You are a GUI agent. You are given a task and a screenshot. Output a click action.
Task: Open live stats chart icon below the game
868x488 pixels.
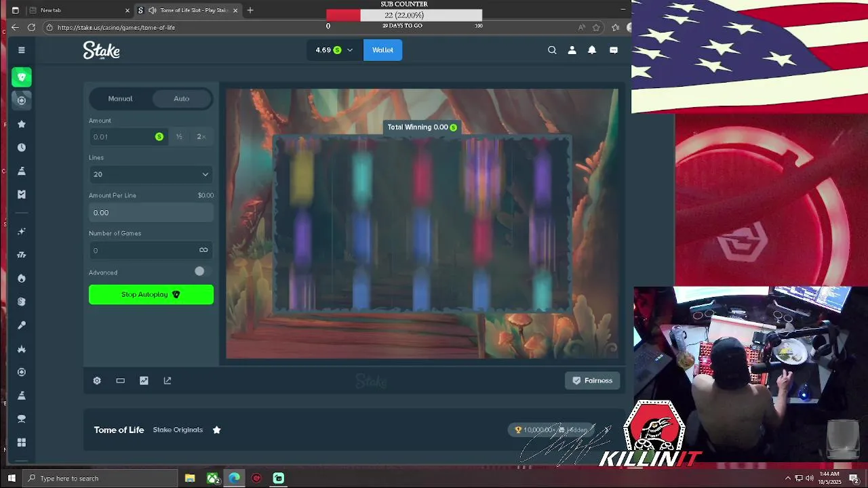[x=144, y=381]
